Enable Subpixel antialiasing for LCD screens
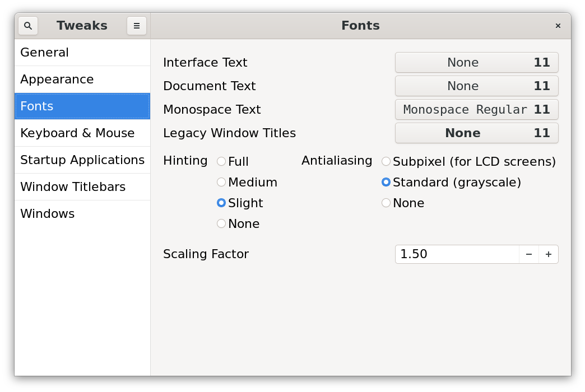This screenshot has width=585, height=392. coord(386,161)
